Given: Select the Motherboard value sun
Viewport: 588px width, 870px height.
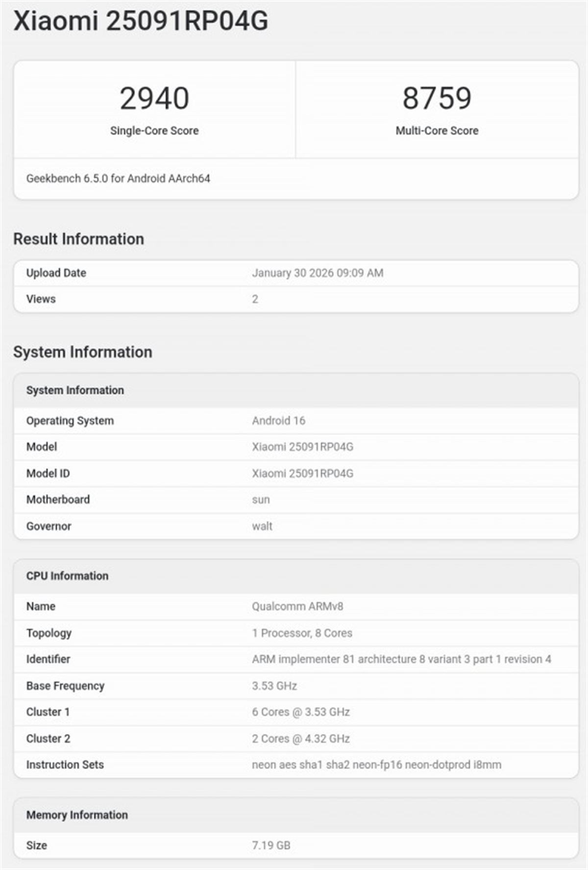Looking at the screenshot, I should coord(261,500).
